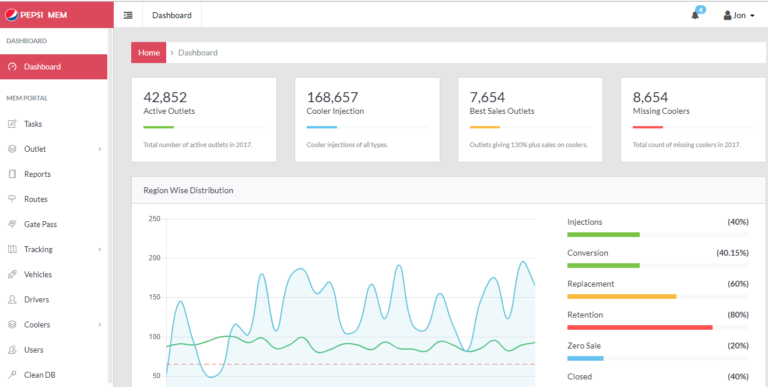The image size is (768, 387).
Task: Click the Tasks pencil icon
Action: pyautogui.click(x=13, y=124)
